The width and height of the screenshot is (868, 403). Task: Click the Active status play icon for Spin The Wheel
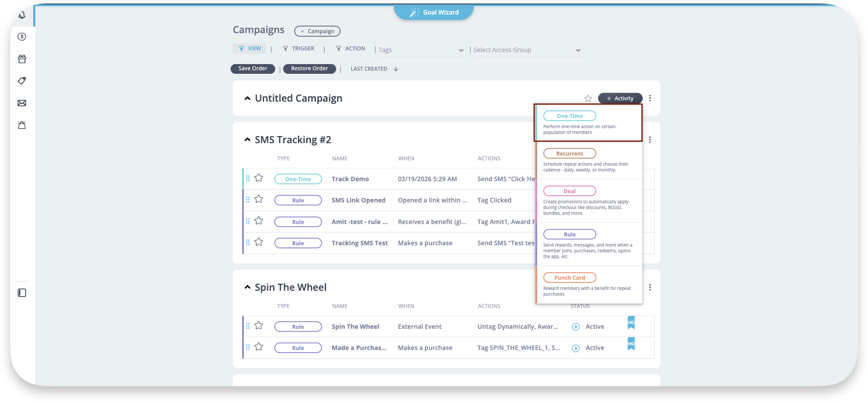pyautogui.click(x=576, y=327)
